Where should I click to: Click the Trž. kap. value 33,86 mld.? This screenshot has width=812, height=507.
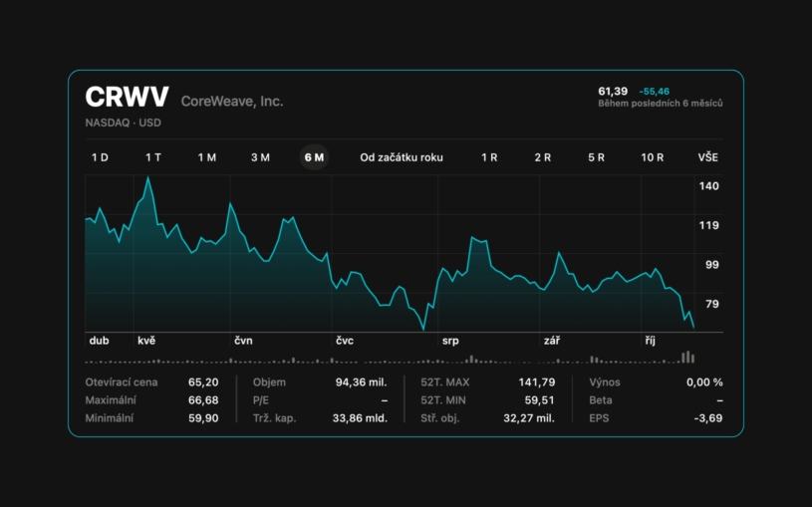click(360, 418)
